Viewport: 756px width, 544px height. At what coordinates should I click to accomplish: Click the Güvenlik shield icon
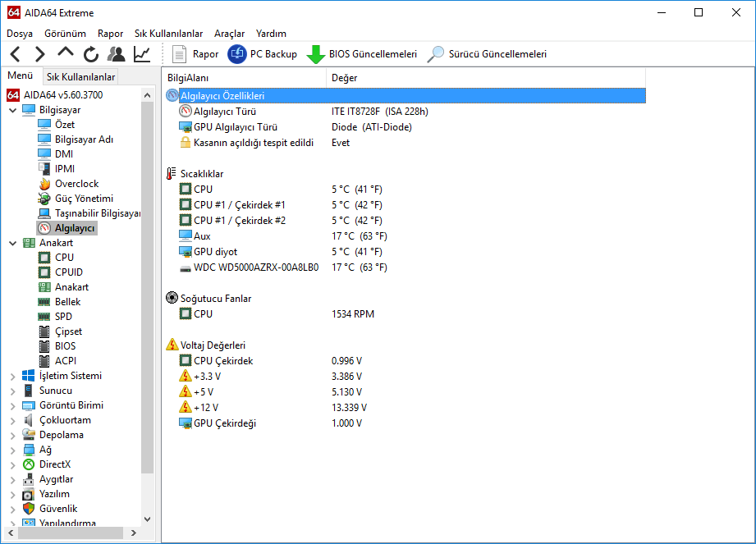tap(29, 509)
